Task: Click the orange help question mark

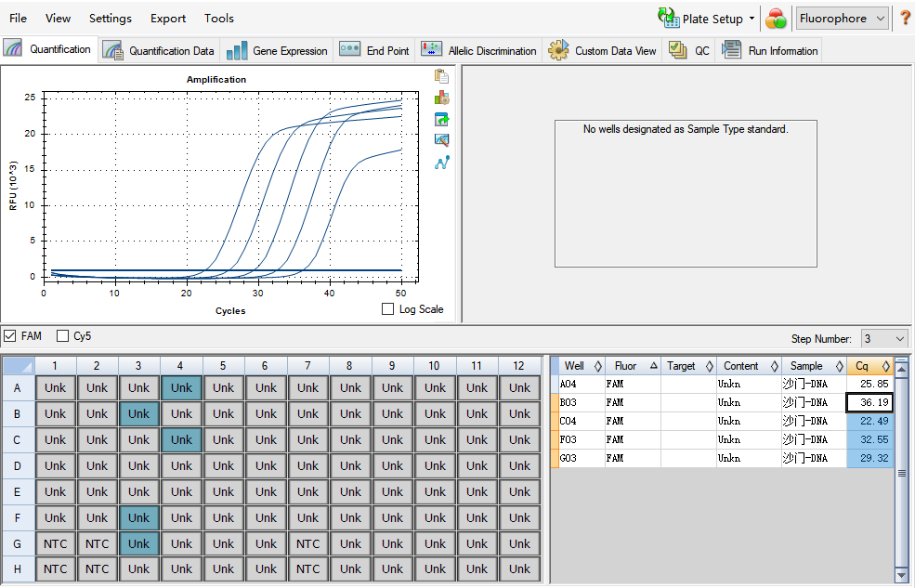Action: click(x=905, y=19)
